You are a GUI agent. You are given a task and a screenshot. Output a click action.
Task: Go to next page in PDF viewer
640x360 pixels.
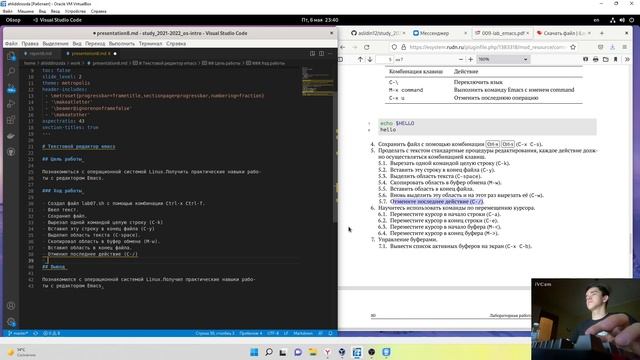[370, 60]
